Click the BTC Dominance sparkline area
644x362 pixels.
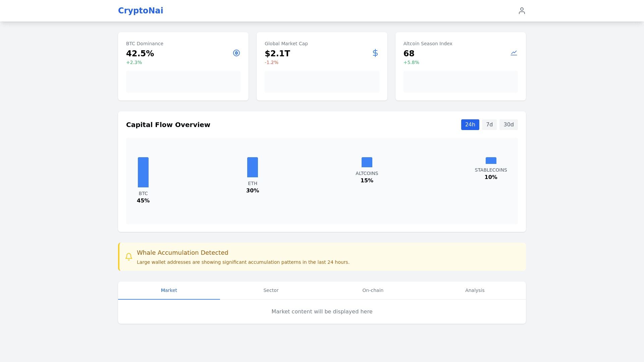183,82
